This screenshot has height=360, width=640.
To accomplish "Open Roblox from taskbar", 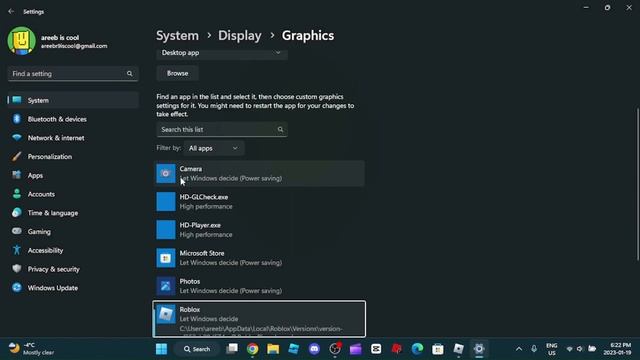I will click(458, 349).
